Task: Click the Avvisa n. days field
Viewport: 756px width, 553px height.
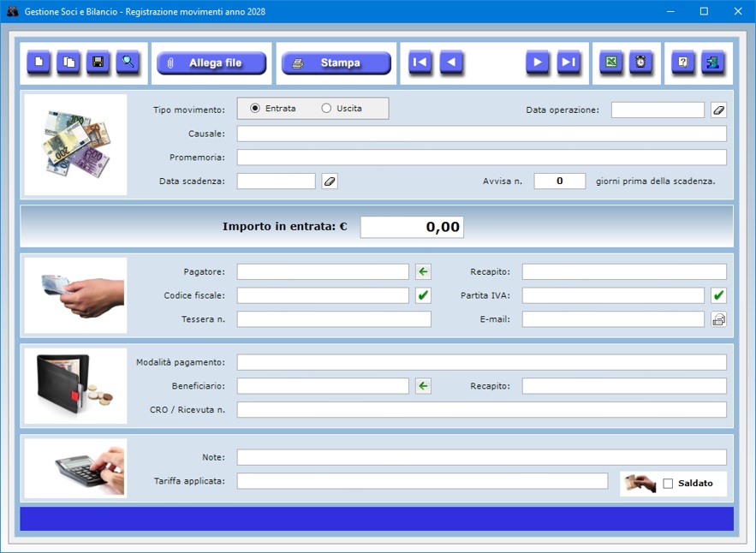Action: point(560,181)
